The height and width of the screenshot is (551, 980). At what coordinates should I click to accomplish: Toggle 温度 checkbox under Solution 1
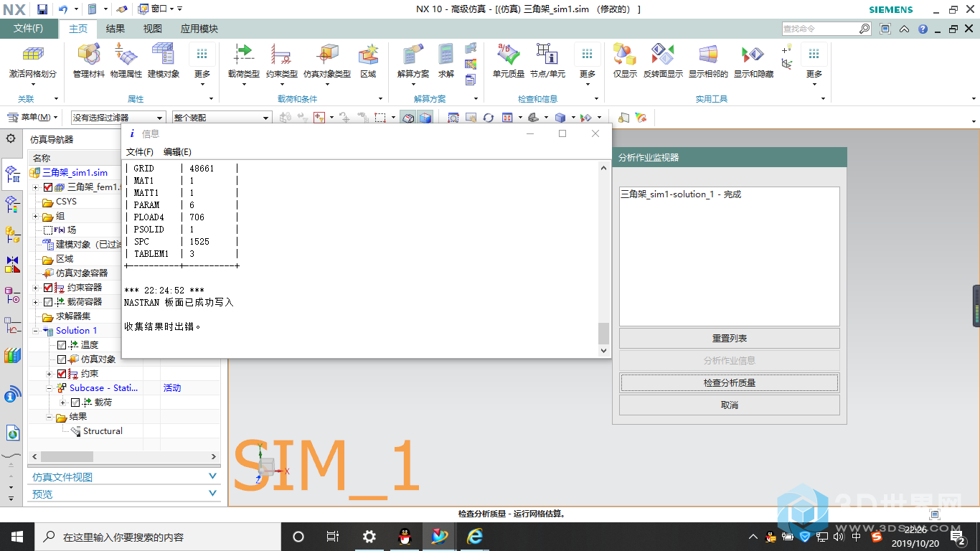point(62,345)
